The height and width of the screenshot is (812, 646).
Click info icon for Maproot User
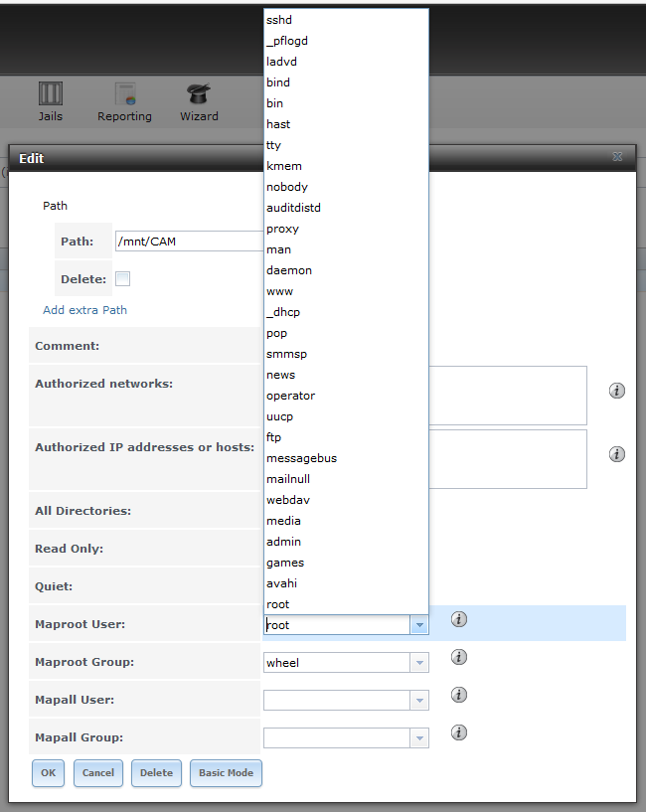[459, 619]
